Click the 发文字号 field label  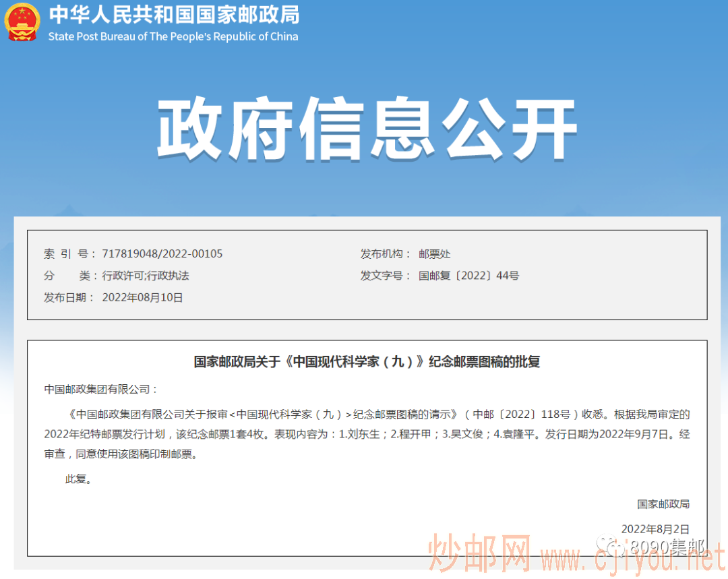click(x=385, y=276)
